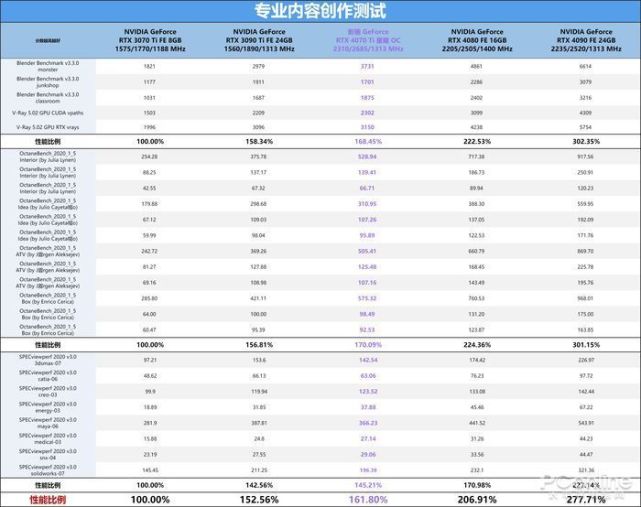Viewport: 641px width, 507px height.
Task: Select the maya-06 score 441.52
Action: 477,423
